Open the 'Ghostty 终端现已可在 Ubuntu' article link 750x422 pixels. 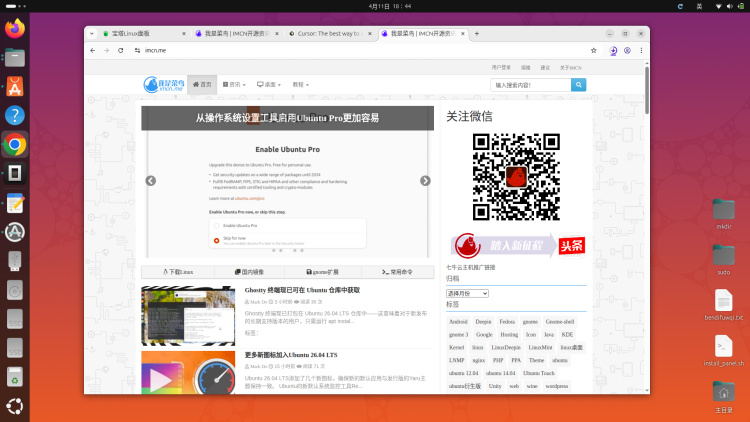(x=302, y=290)
